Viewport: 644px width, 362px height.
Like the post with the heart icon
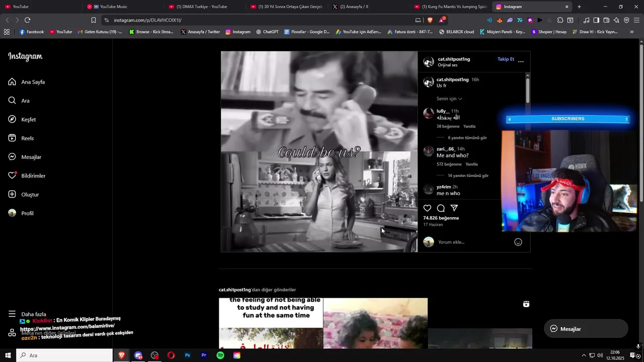[x=427, y=208]
